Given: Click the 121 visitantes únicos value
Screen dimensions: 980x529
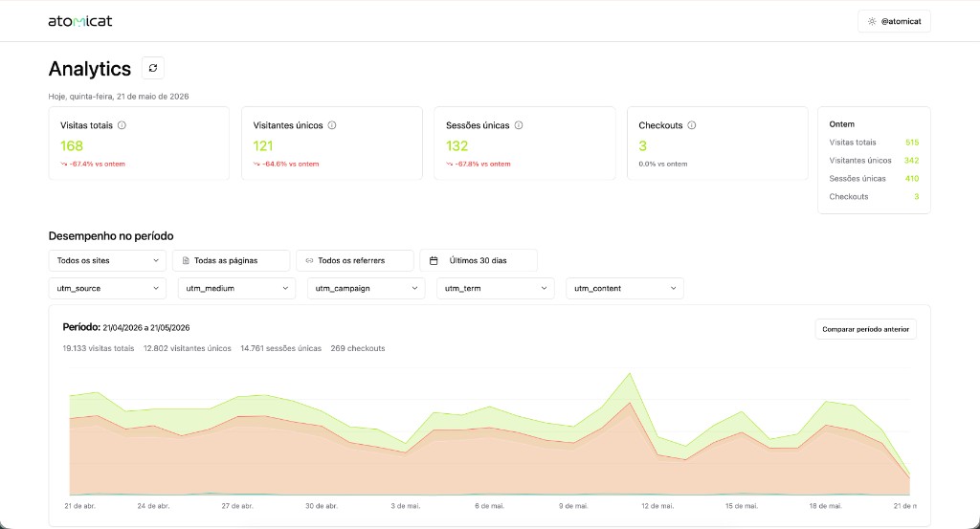Looking at the screenshot, I should point(263,145).
